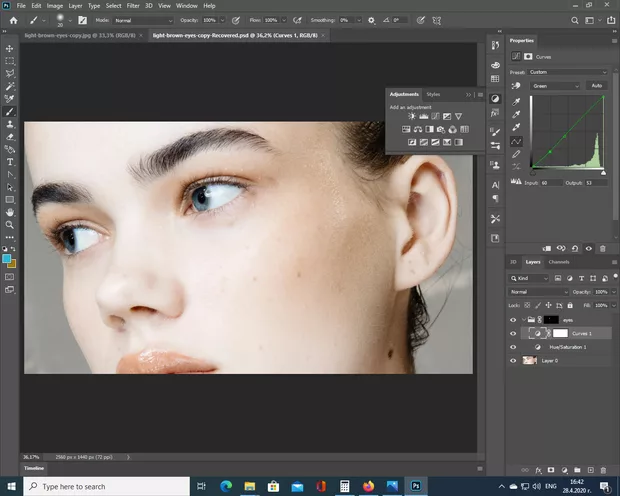Open the Timeline panel
The image size is (620, 496).
pos(34,468)
